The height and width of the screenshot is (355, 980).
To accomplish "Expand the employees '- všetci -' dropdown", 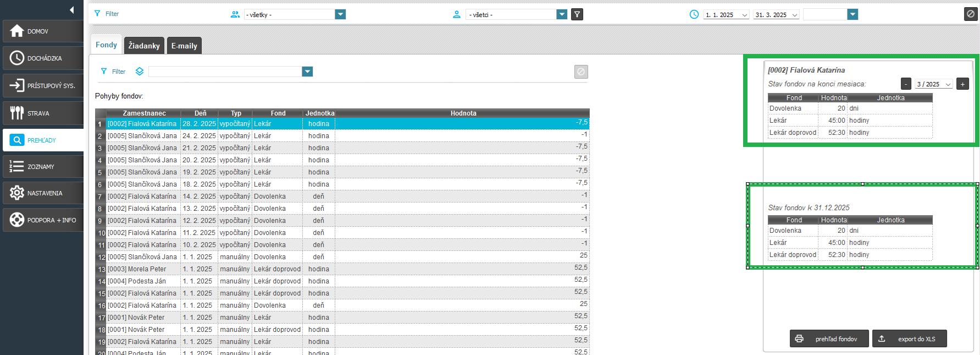I will pos(561,15).
